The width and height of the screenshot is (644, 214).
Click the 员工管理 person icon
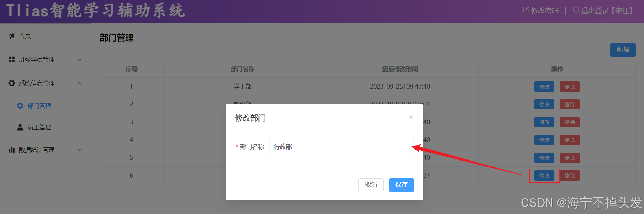[20, 127]
